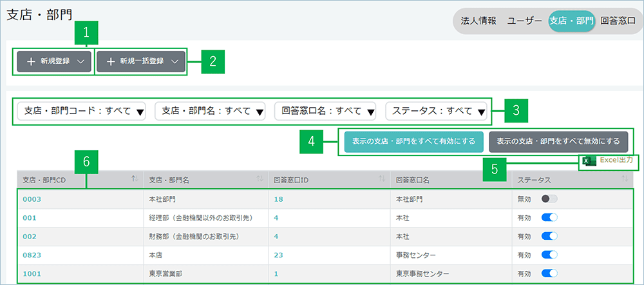The image size is (644, 285).
Task: Expand the 新規登録 dropdown button
Action: coord(55,61)
